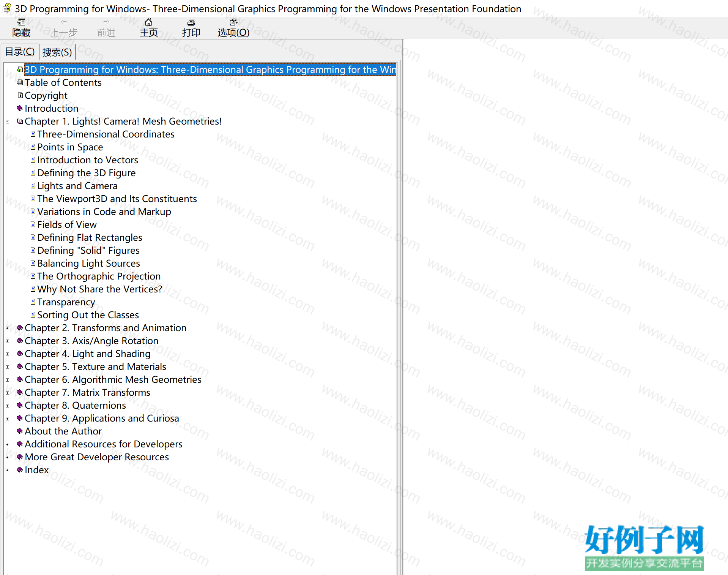Open Balancing Light Sources topic

pyautogui.click(x=88, y=263)
